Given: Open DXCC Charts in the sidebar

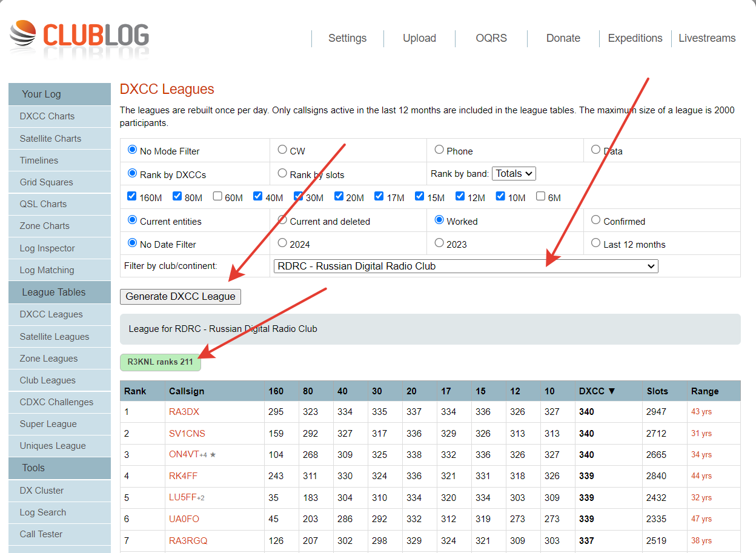Looking at the screenshot, I should coord(59,116).
